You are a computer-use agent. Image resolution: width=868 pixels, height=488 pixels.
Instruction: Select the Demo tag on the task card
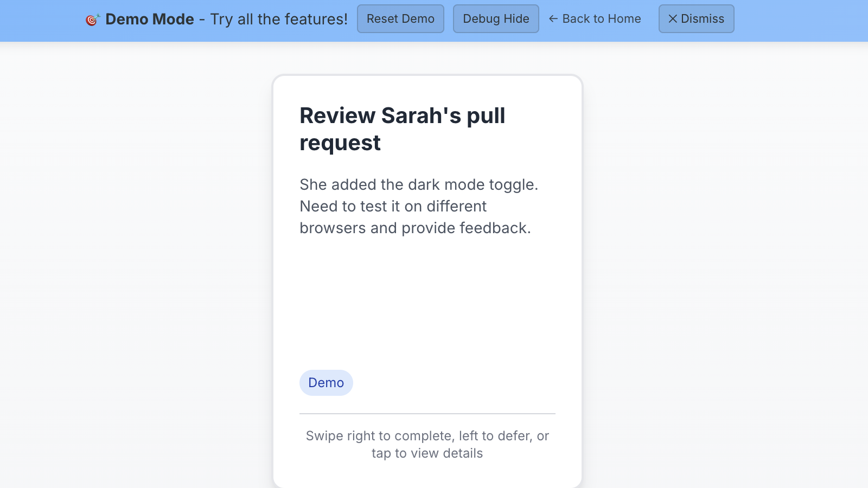coord(326,383)
